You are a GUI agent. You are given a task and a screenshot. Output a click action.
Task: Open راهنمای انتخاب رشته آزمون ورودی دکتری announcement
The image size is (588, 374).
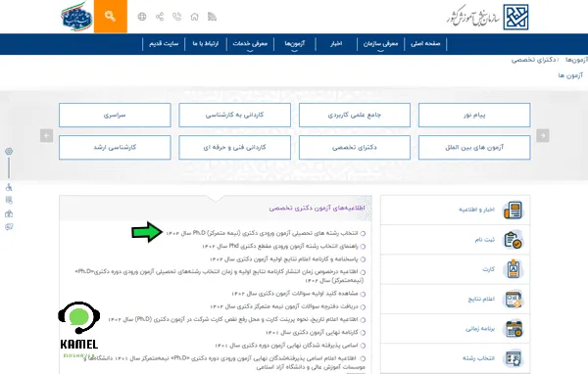(280, 246)
